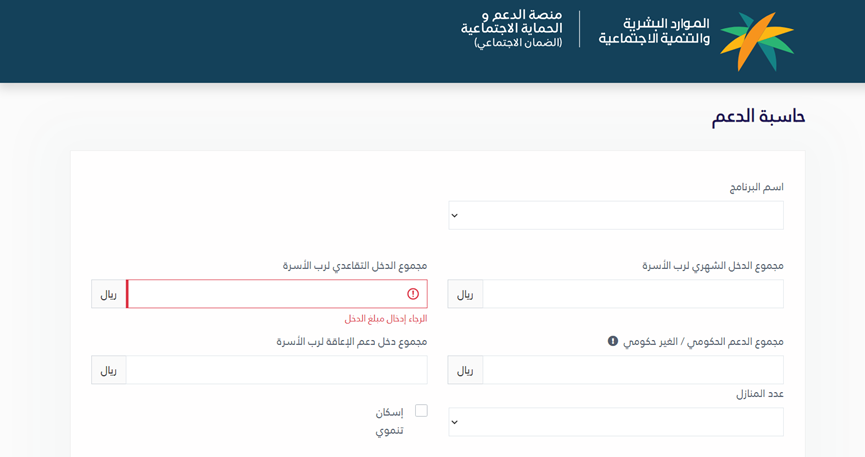Image resolution: width=865 pixels, height=457 pixels.
Task: Open the اسم البرنامج dropdown
Action: (615, 215)
